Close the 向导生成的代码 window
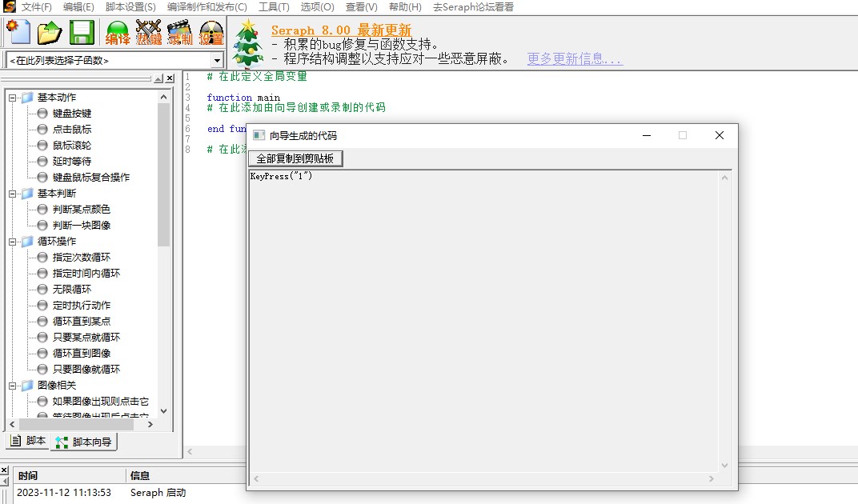The height and width of the screenshot is (504, 858). point(720,135)
